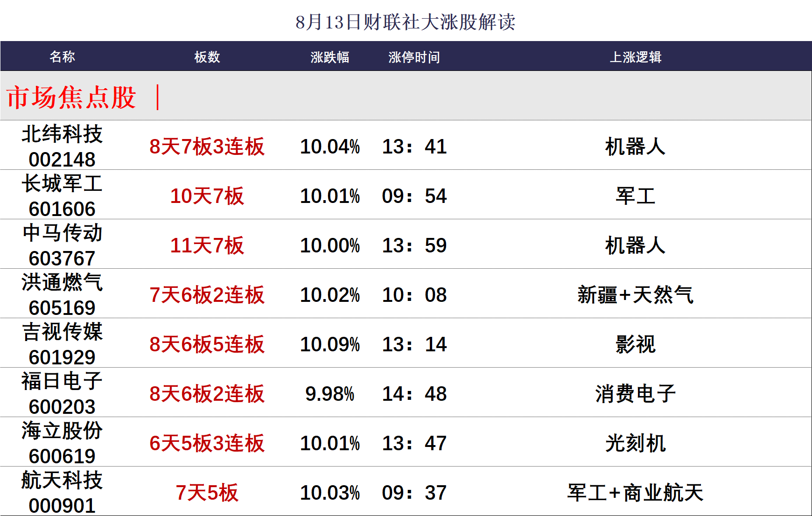
Task: Select the 10天7板 cell
Action: (x=207, y=196)
